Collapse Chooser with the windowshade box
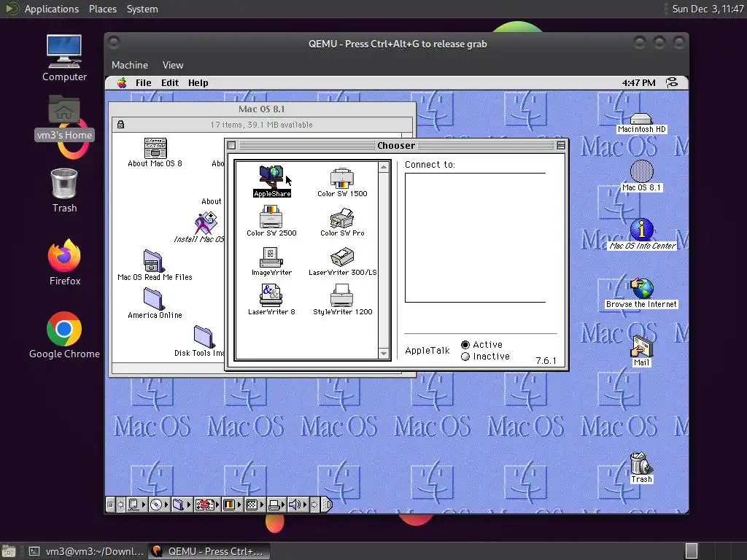 (x=561, y=145)
